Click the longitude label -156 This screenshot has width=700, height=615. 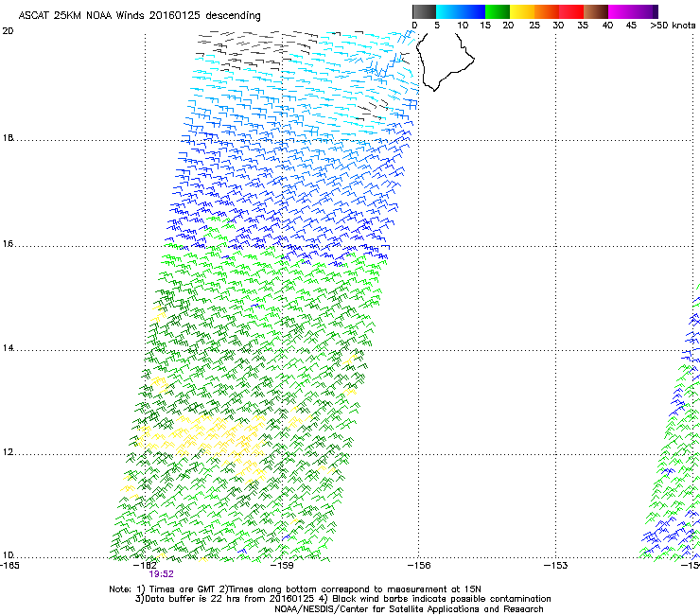[x=418, y=566]
